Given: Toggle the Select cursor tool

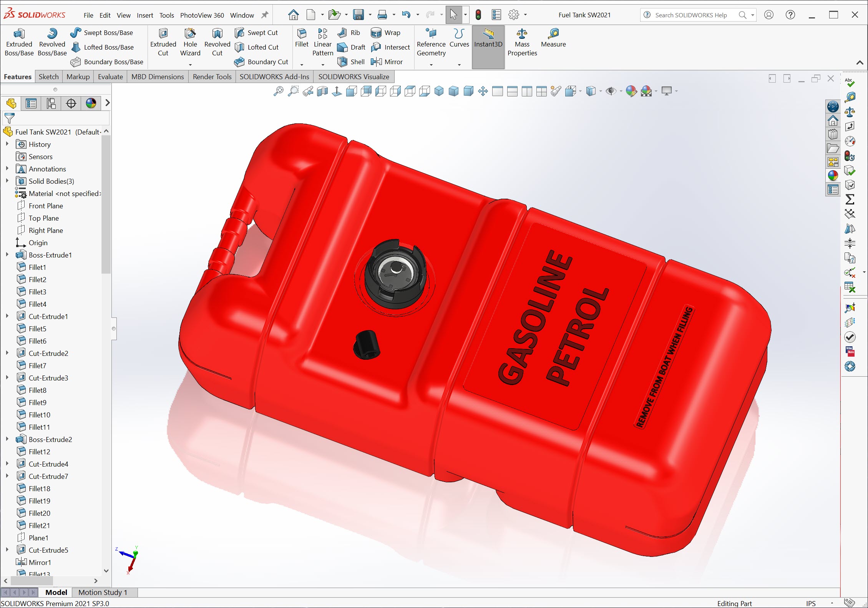Looking at the screenshot, I should click(x=453, y=15).
